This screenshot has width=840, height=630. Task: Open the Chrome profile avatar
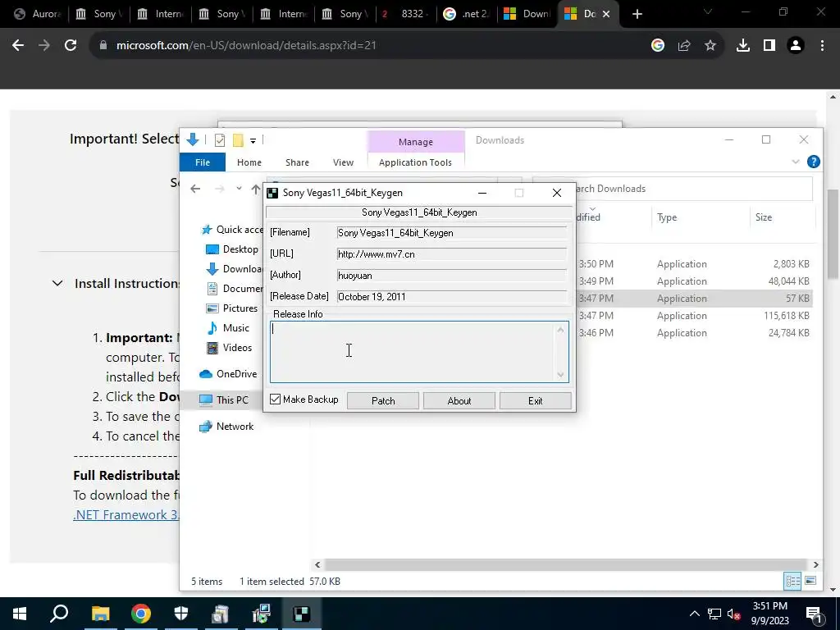(796, 46)
